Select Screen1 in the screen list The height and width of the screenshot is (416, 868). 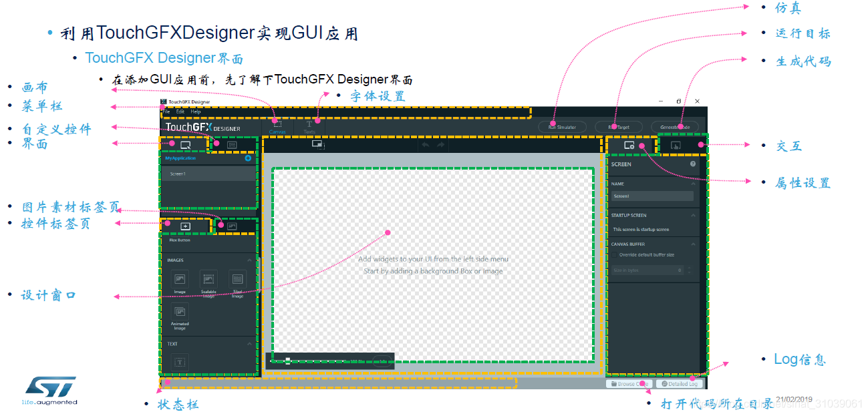pos(208,174)
